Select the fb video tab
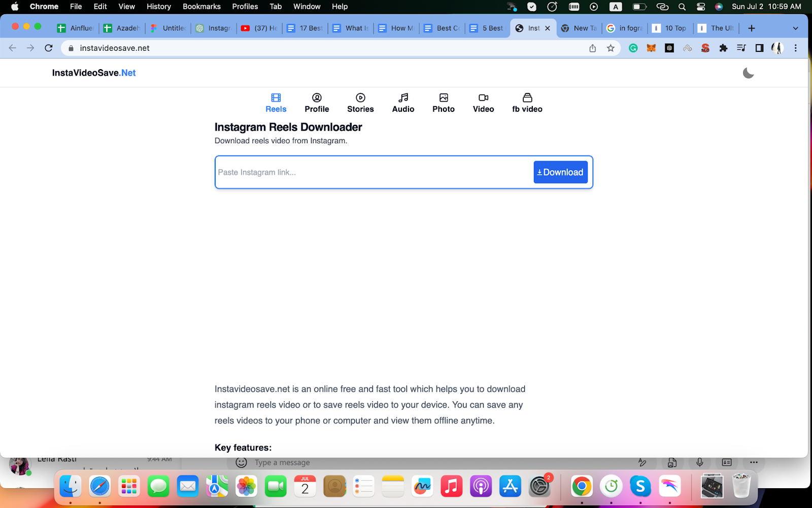Viewport: 812px width, 508px height. coord(527,103)
